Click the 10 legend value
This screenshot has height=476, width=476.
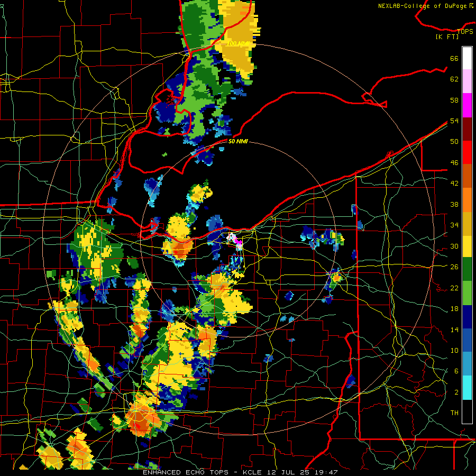[x=454, y=350]
